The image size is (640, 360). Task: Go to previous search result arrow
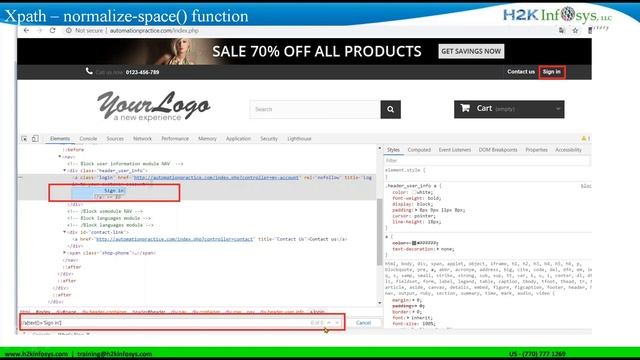[x=329, y=323]
